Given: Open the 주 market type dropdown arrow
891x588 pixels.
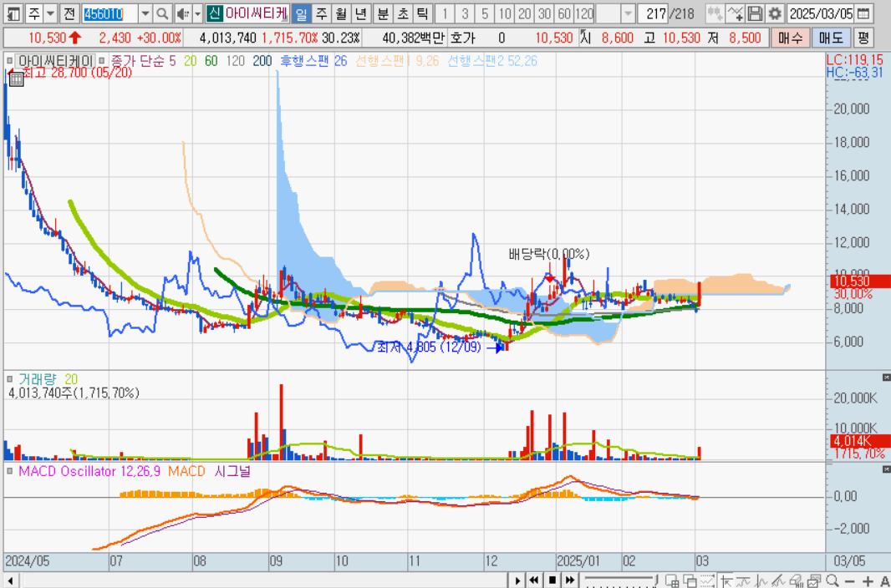Looking at the screenshot, I should (50, 13).
